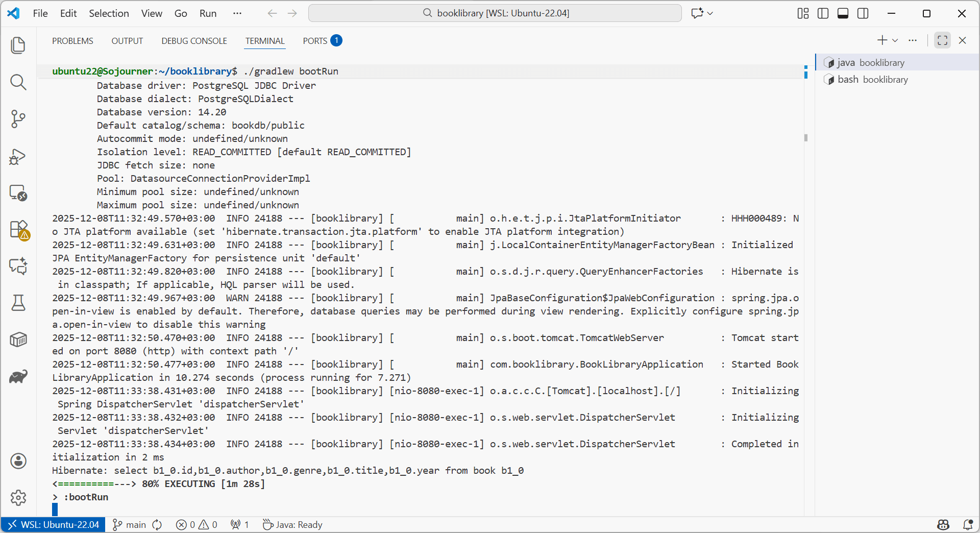The height and width of the screenshot is (533, 980).
Task: Click the WSL: Ubuntu-22.04 remote indicator
Action: (x=54, y=524)
